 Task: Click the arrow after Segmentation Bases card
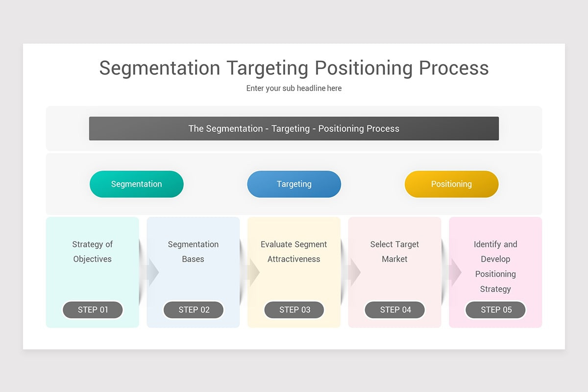(250, 272)
